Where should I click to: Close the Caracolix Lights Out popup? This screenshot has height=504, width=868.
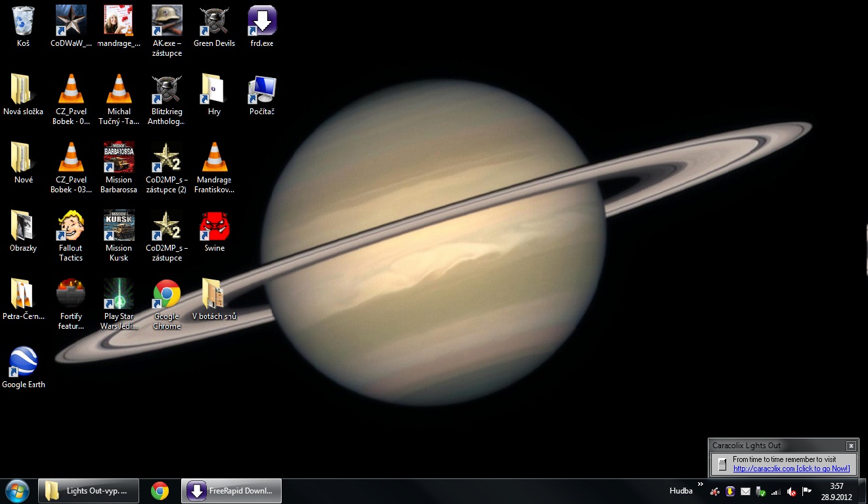coord(851,446)
